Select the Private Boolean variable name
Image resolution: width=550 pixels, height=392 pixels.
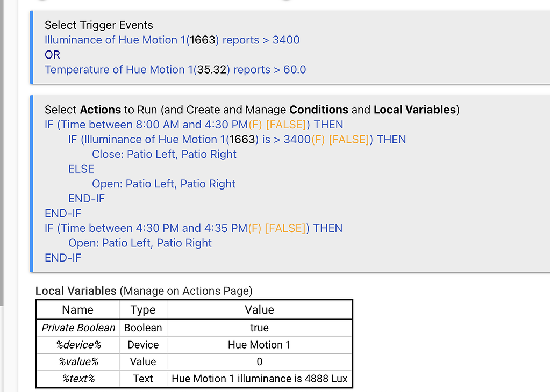(78, 328)
